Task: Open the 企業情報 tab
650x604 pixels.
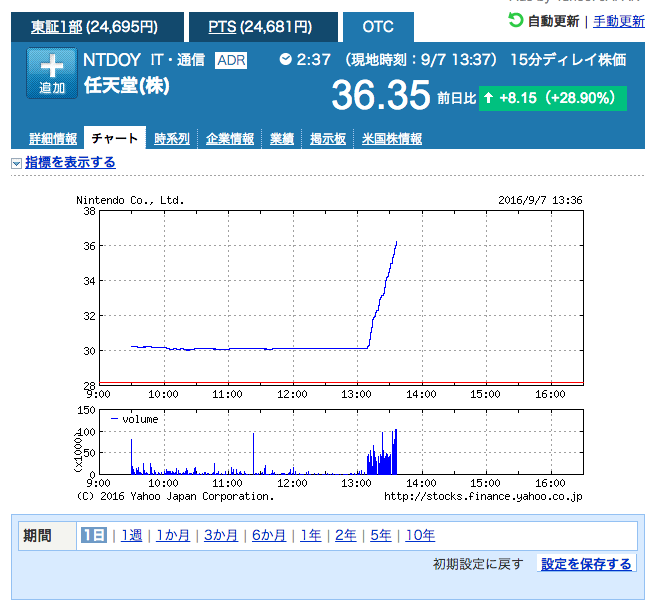Action: click(230, 138)
